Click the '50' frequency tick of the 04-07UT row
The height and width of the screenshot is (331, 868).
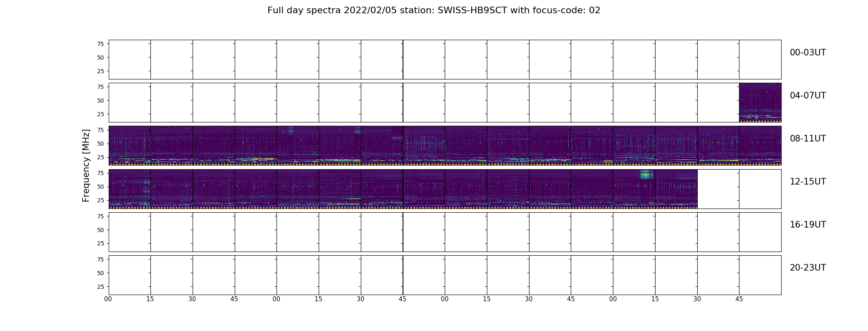coord(100,101)
